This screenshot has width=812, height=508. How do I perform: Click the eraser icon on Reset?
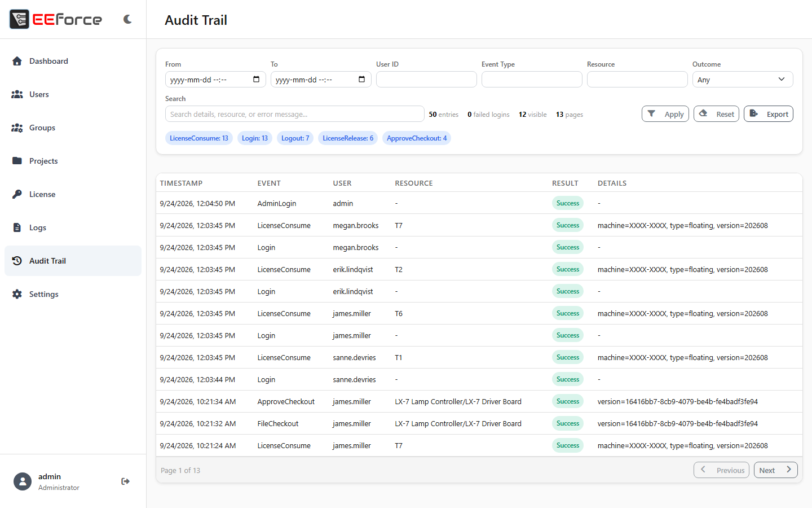coord(703,113)
